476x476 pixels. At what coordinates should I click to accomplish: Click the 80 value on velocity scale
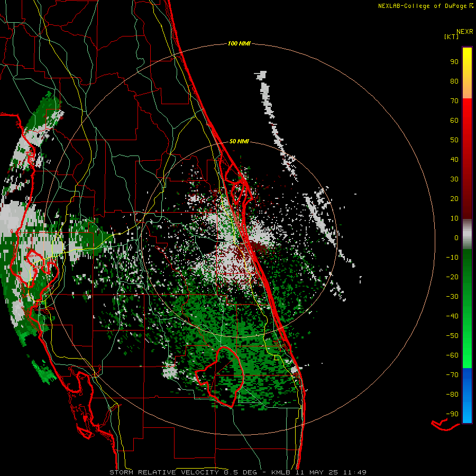[x=454, y=81]
